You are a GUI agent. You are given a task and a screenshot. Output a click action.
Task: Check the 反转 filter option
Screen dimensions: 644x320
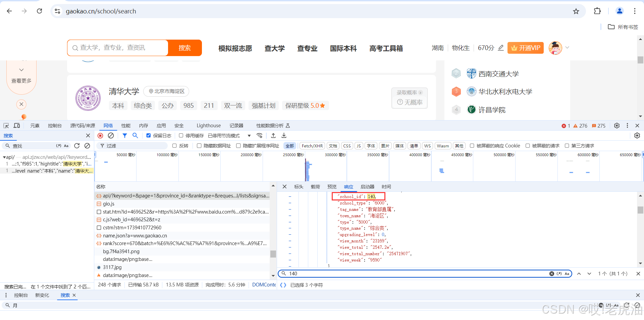tap(174, 146)
